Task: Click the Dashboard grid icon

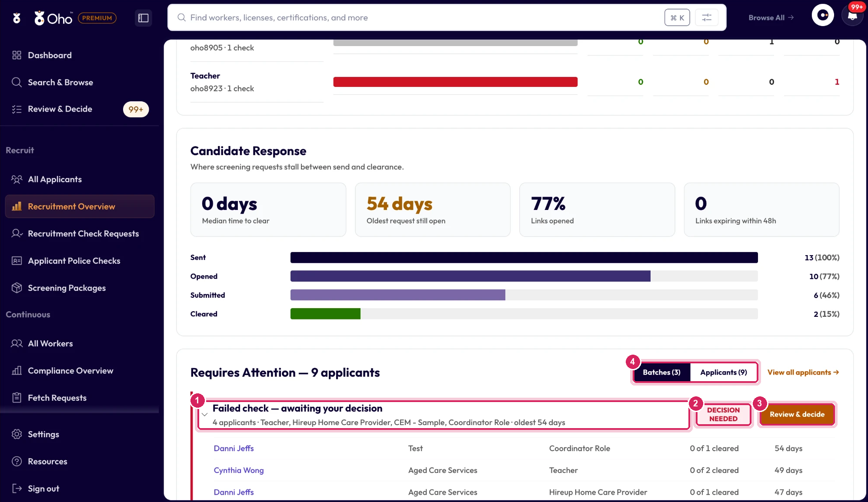Action: [x=17, y=55]
